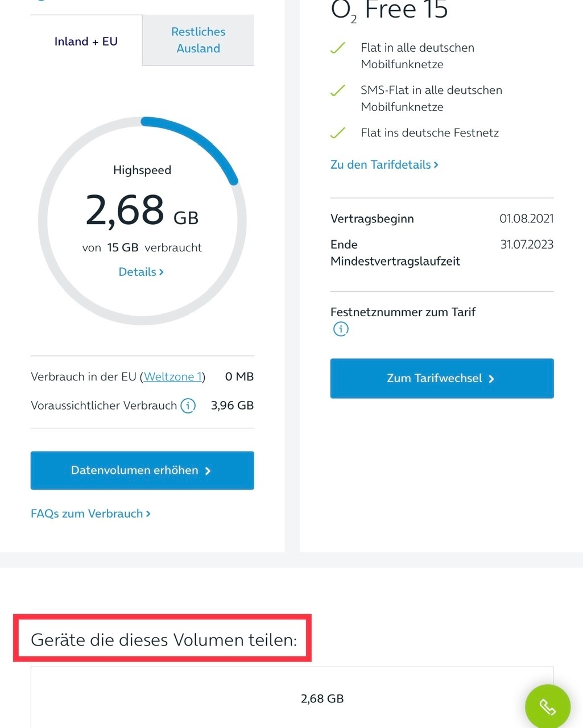This screenshot has width=583, height=728.
Task: Click info icon beside Voraussichtlicher Verbrauch
Action: [x=188, y=406]
